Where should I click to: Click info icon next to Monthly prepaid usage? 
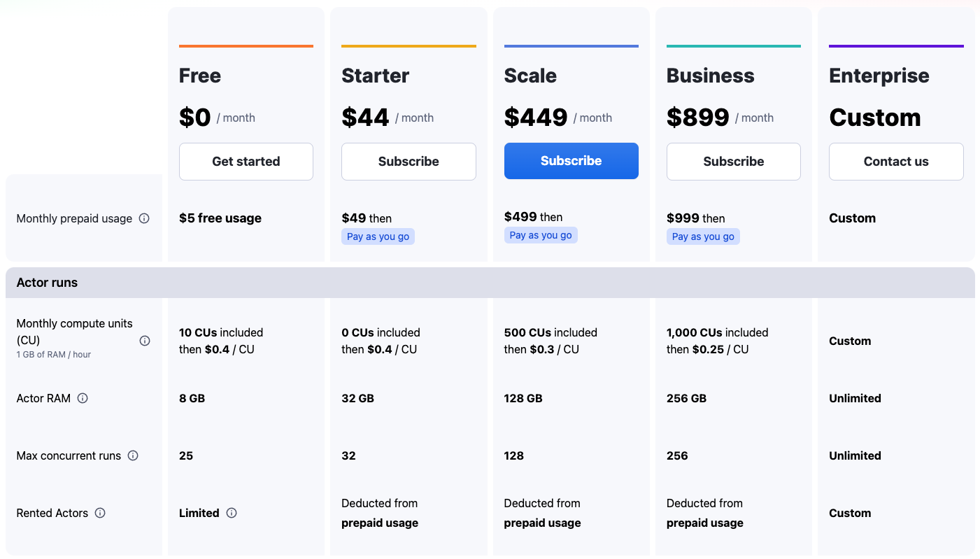144,218
